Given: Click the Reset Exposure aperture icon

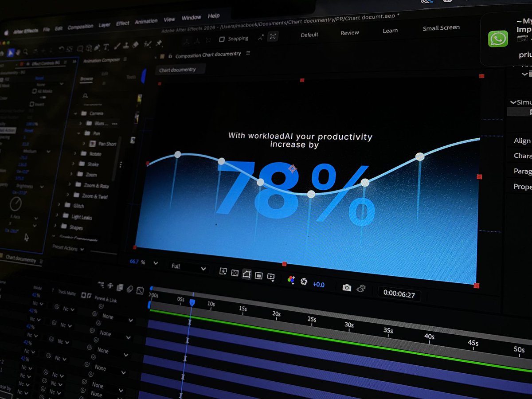Looking at the screenshot, I should 304,282.
